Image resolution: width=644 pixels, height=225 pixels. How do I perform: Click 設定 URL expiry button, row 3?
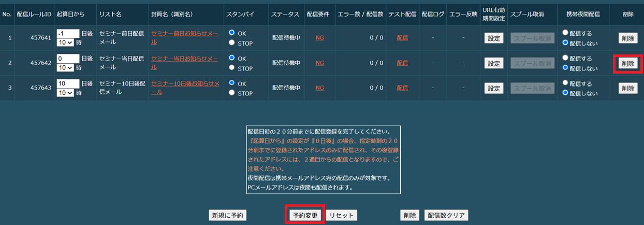494,88
